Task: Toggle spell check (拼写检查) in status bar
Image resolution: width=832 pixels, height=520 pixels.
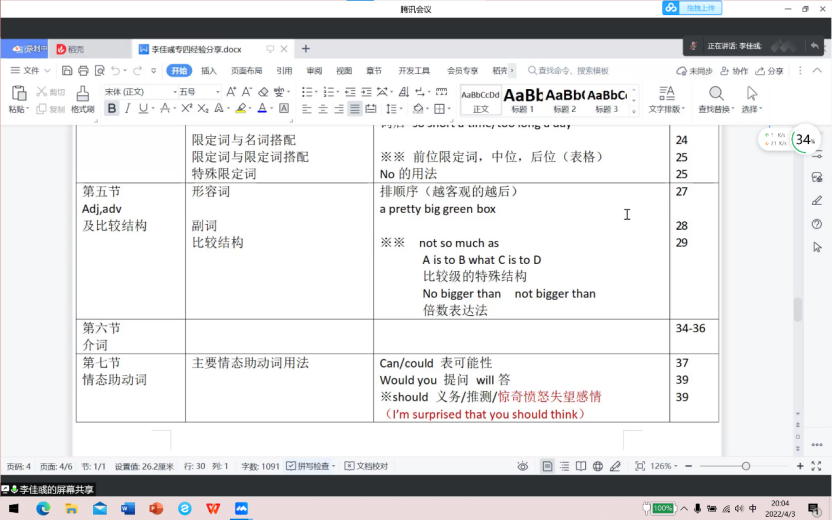Action: coord(312,466)
